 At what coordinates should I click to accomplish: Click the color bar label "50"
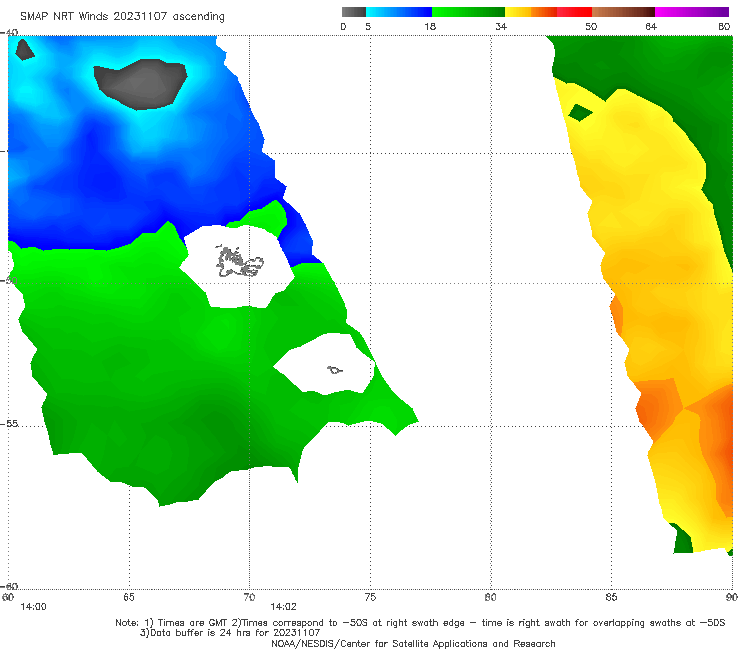click(591, 27)
